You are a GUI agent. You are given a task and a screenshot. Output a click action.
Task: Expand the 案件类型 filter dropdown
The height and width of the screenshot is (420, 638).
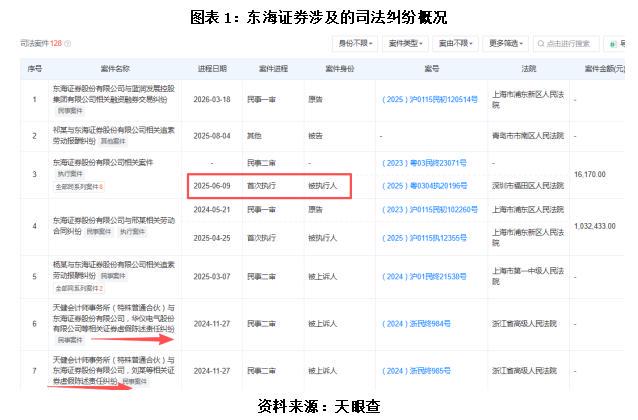point(404,44)
